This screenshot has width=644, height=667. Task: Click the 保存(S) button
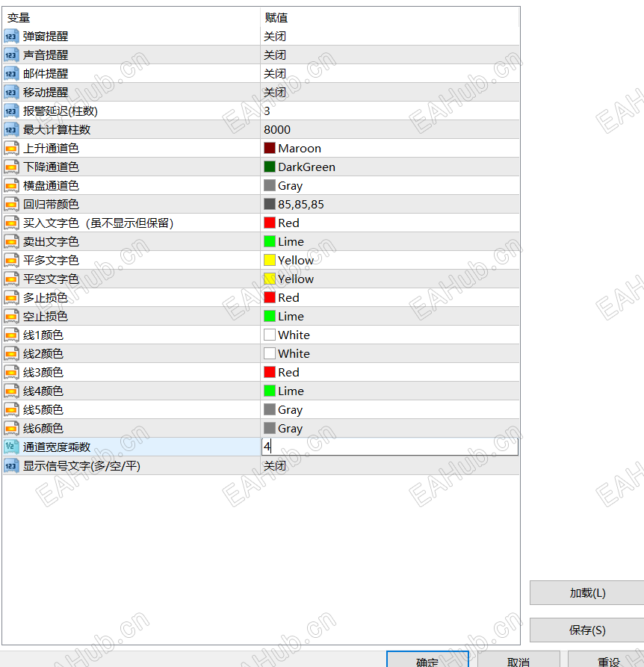(x=587, y=630)
